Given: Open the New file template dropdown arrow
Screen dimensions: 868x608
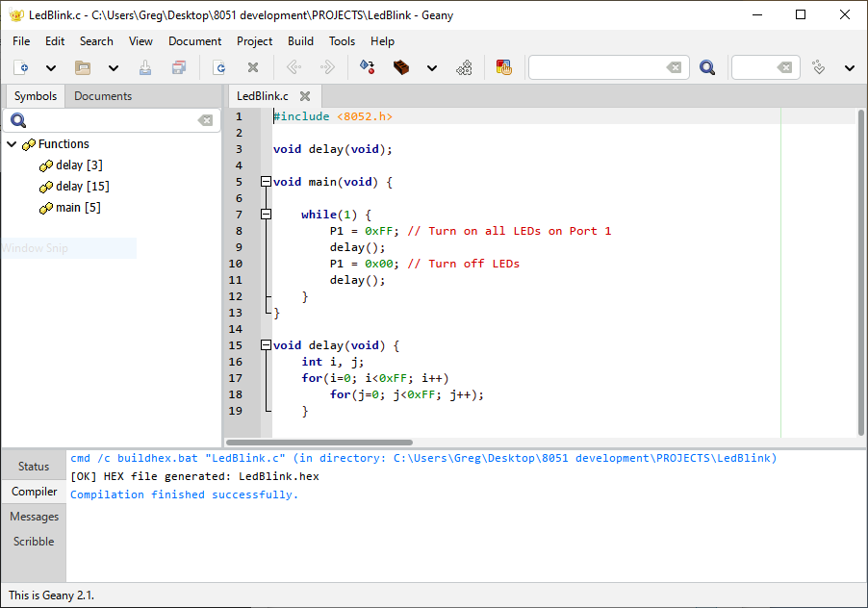Looking at the screenshot, I should click(50, 68).
